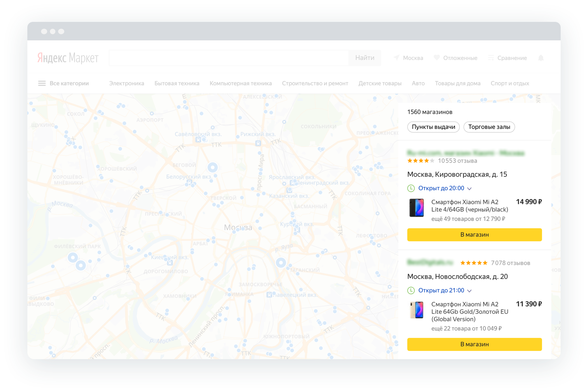The height and width of the screenshot is (392, 588).
Task: Click В магазин for Новослободская store
Action: click(x=475, y=344)
